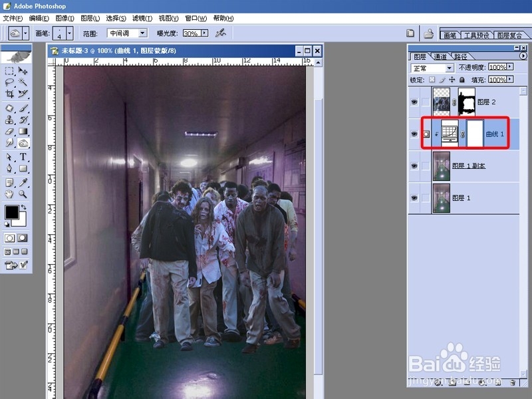The image size is (532, 399).
Task: Select the Lasso tool
Action: point(9,82)
